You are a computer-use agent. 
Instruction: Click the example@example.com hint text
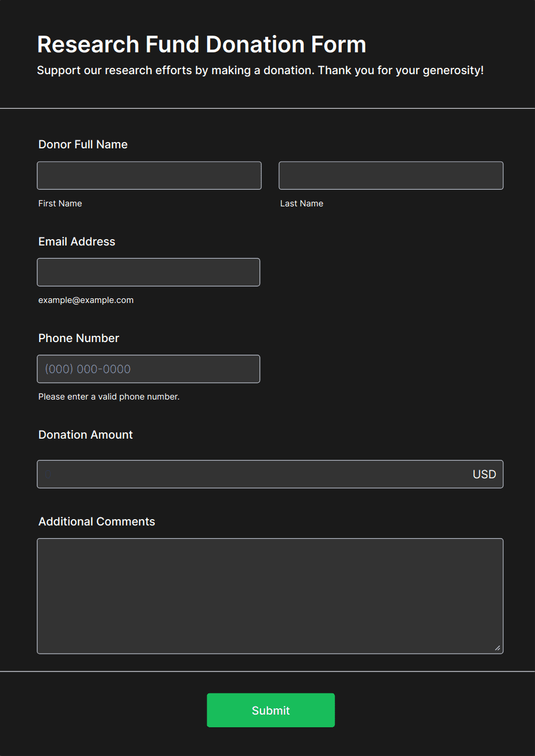point(86,300)
